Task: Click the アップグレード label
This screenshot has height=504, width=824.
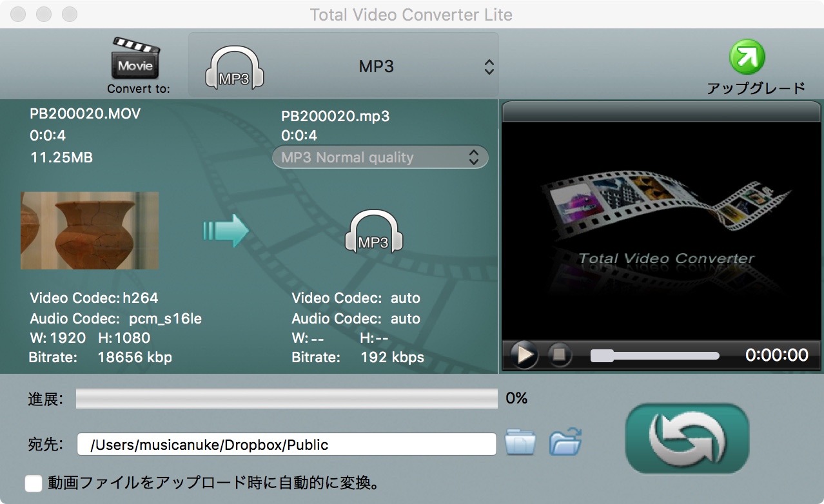Action: (756, 88)
